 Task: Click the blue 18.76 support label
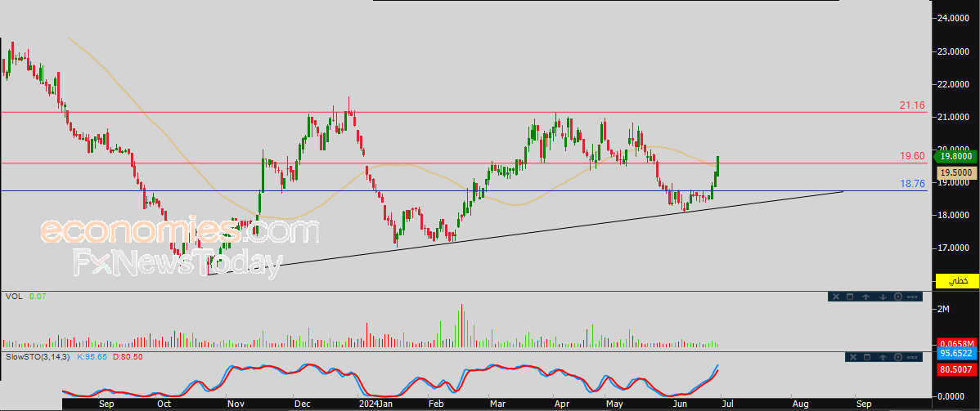point(912,185)
